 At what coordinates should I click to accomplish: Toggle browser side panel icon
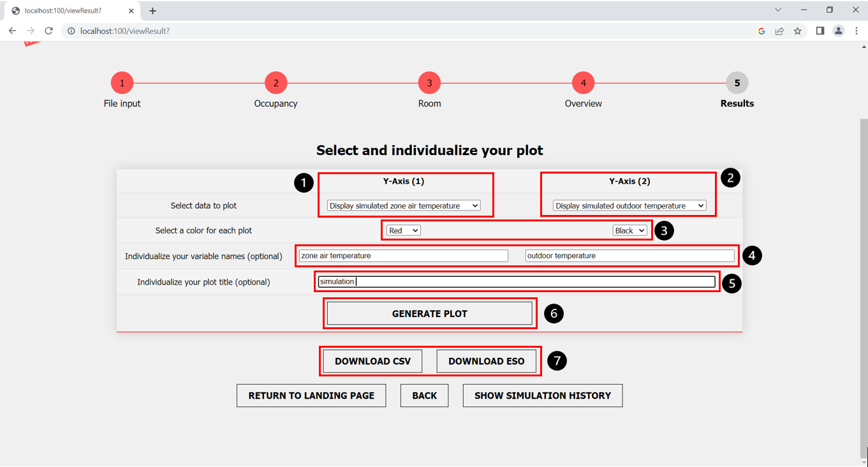pos(820,31)
